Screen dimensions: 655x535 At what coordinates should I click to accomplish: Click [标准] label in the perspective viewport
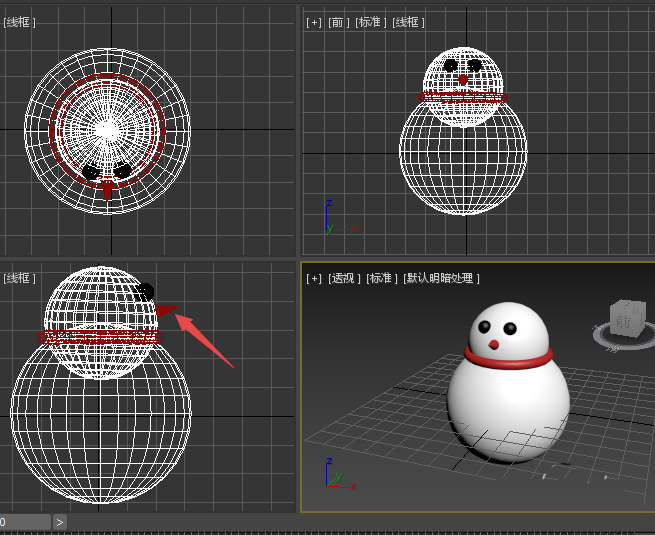click(381, 278)
